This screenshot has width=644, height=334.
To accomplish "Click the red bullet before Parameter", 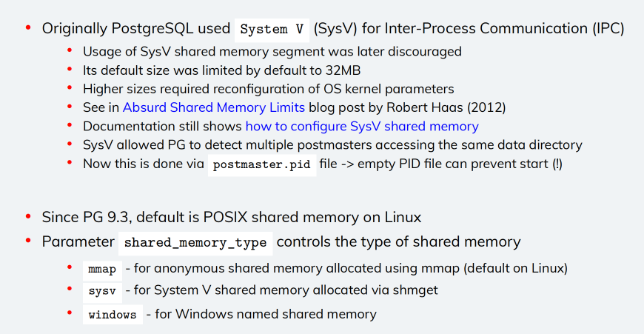I will click(x=28, y=241).
